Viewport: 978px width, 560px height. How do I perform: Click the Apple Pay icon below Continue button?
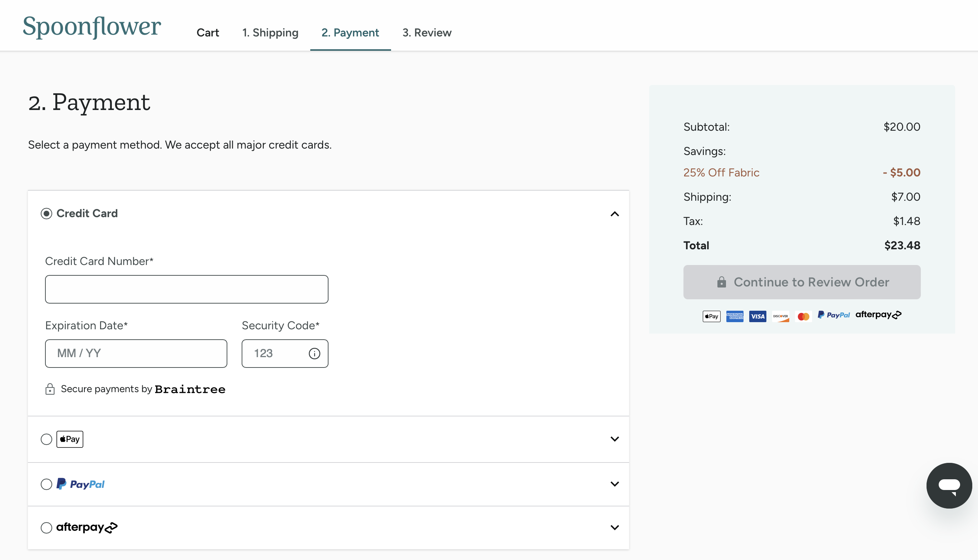click(x=711, y=316)
